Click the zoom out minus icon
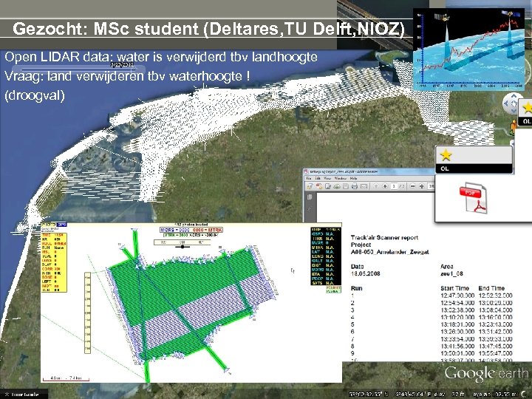This screenshot has height=399, width=532. pyautogui.click(x=412, y=186)
